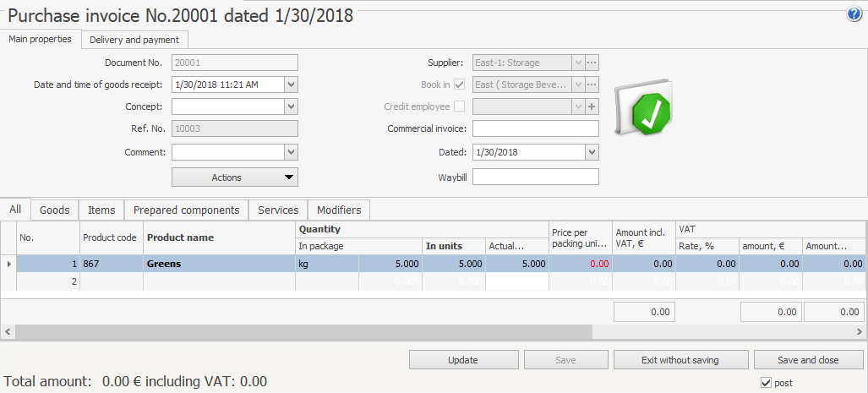Open the Dated date picker dropdown
Viewport: 868px width, 393px height.
pos(592,152)
